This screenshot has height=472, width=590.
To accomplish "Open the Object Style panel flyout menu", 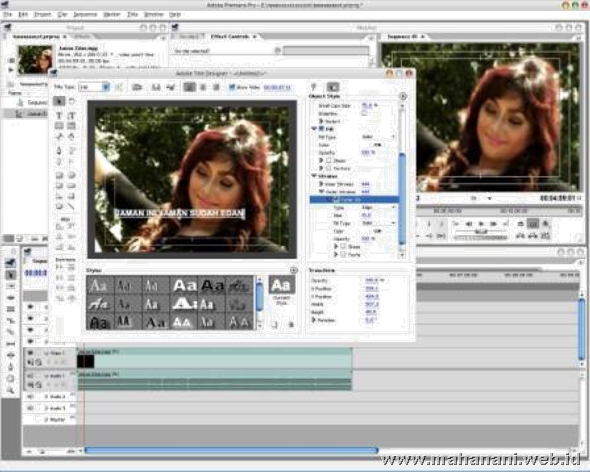I will point(403,96).
